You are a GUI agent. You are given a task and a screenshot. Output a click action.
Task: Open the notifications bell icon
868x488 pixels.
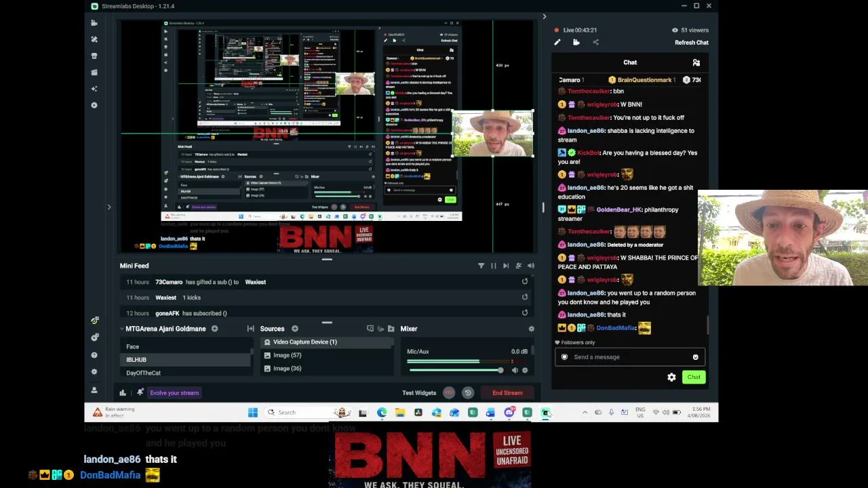tap(140, 392)
